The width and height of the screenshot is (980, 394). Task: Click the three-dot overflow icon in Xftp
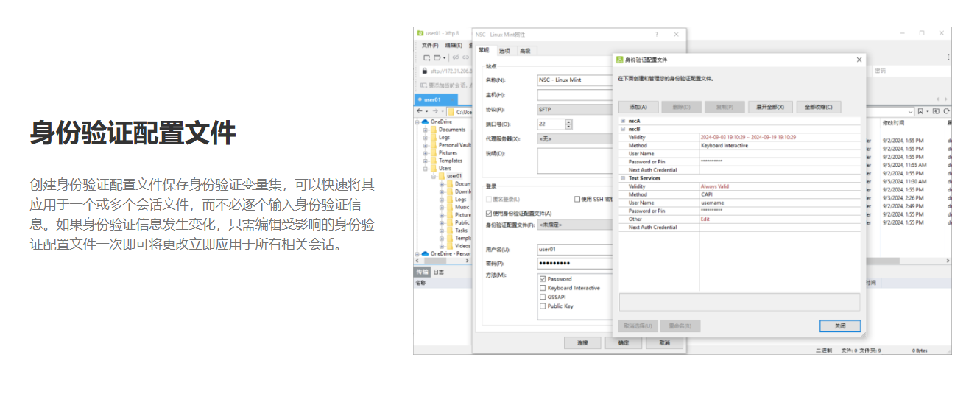point(948,57)
